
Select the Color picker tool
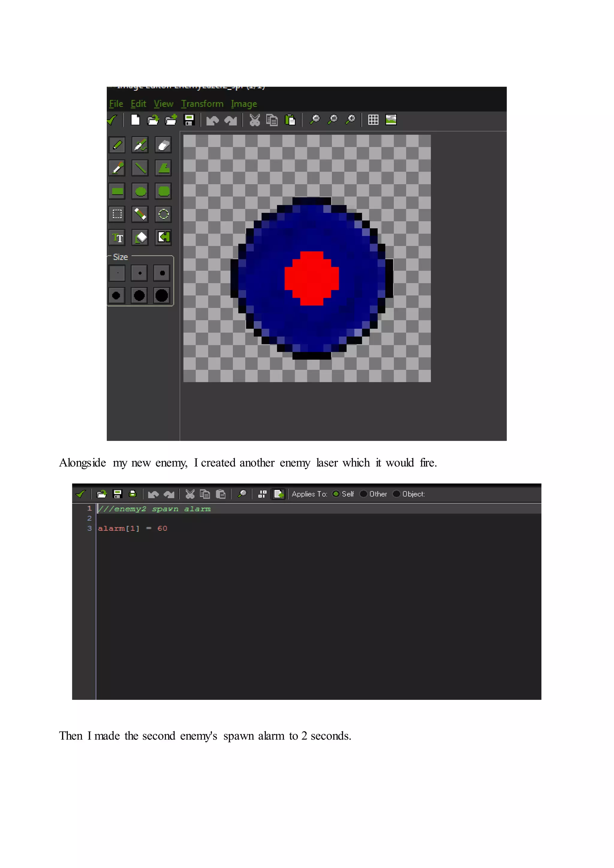pyautogui.click(x=117, y=168)
